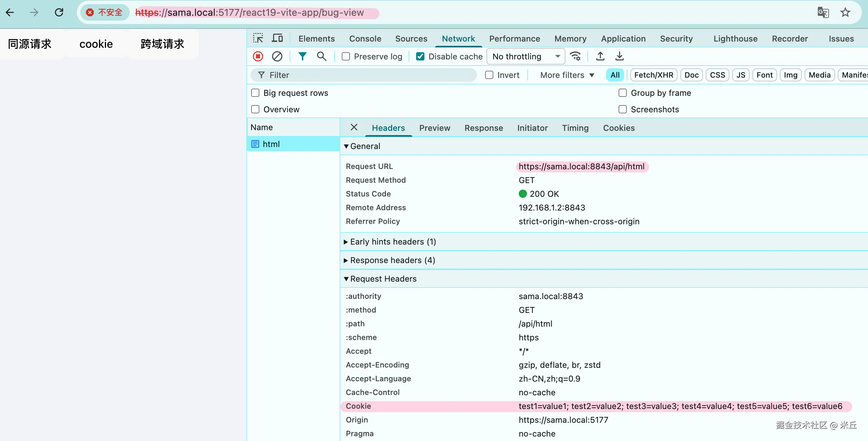868x441 pixels.
Task: Click the 同源请求 page button
Action: pyautogui.click(x=30, y=44)
